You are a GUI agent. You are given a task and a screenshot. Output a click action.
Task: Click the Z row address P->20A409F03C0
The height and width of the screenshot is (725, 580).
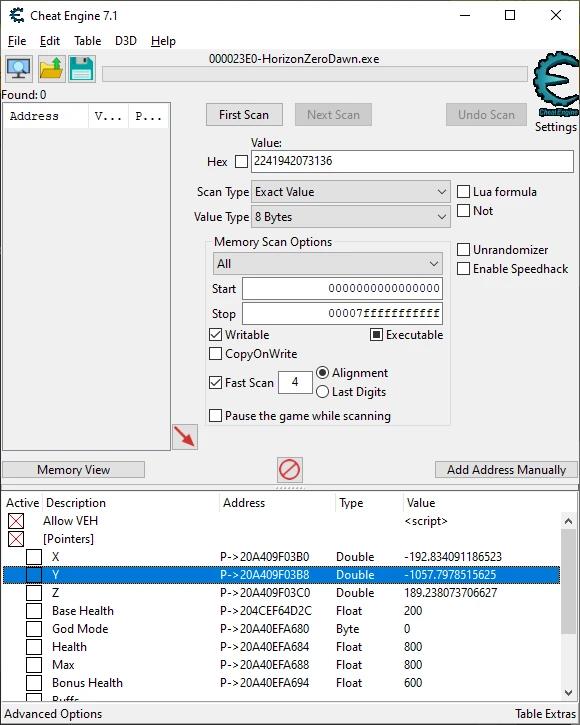pyautogui.click(x=265, y=593)
